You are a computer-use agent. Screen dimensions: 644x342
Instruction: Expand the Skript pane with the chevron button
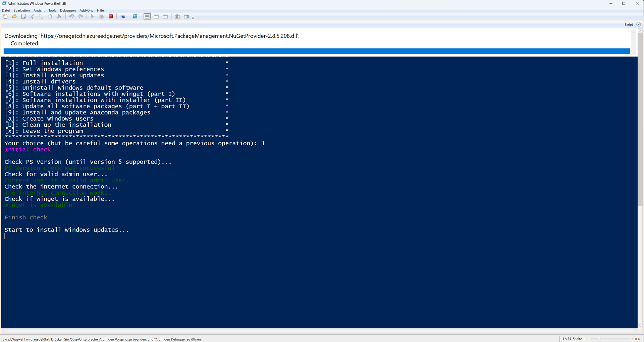coord(638,24)
